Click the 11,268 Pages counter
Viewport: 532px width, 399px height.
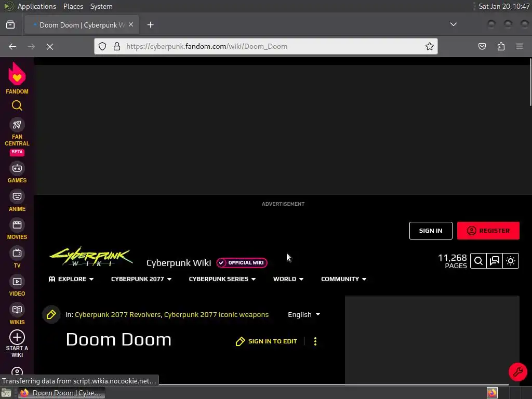[453, 261]
